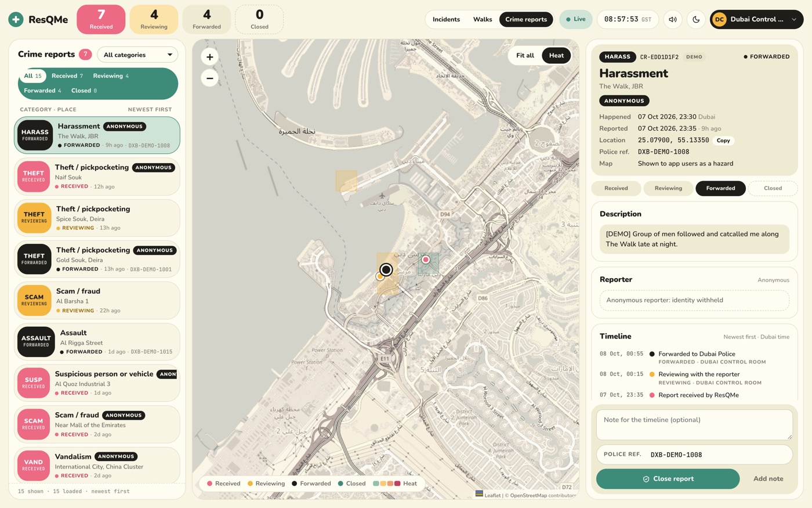Click THEFT badge on Spice Souk report

(34, 218)
